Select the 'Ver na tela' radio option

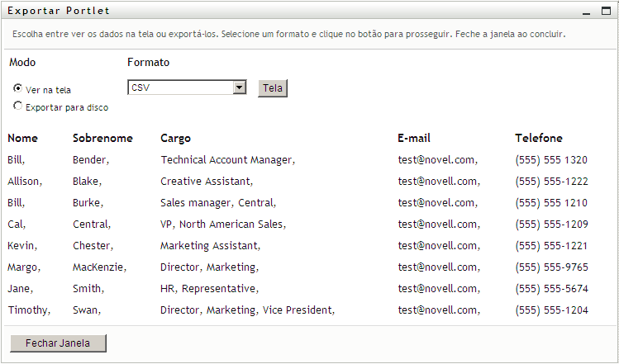[18, 88]
